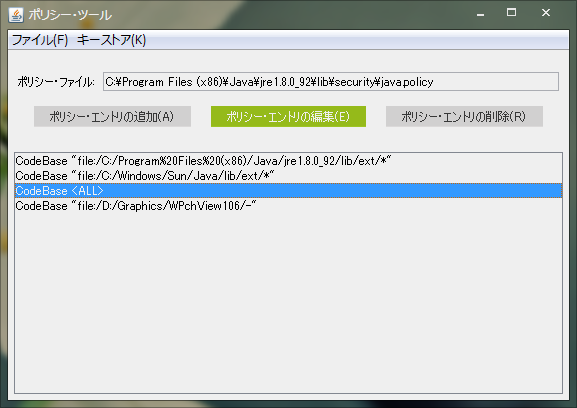The image size is (577, 408).
Task: Open the ファイル(F) menu
Action: (40, 40)
